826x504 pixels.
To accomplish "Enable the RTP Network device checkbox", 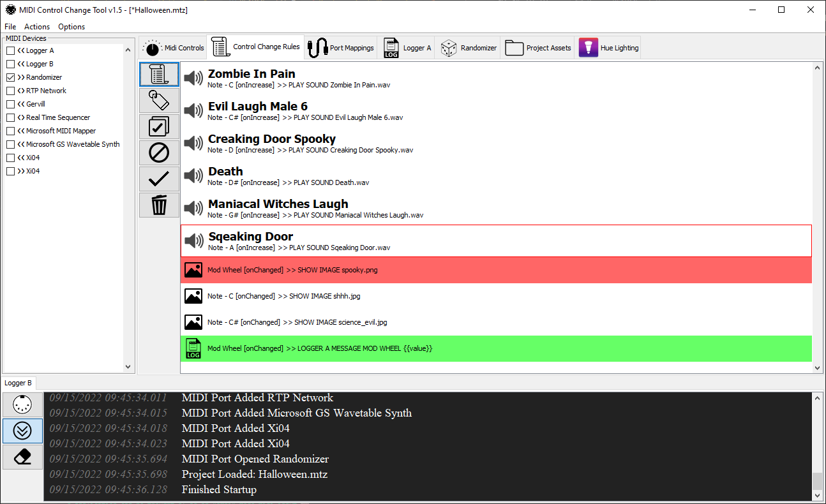I will (11, 91).
